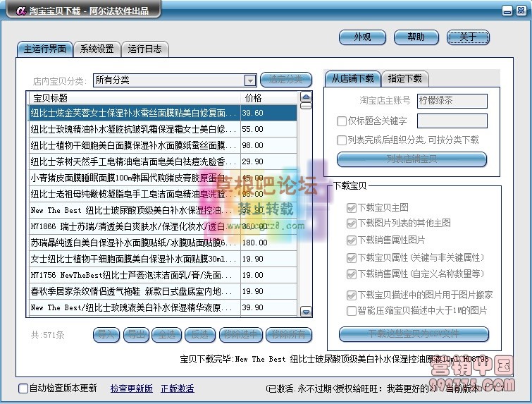
Task: Click the 宝贝标题 column header
Action: point(135,98)
